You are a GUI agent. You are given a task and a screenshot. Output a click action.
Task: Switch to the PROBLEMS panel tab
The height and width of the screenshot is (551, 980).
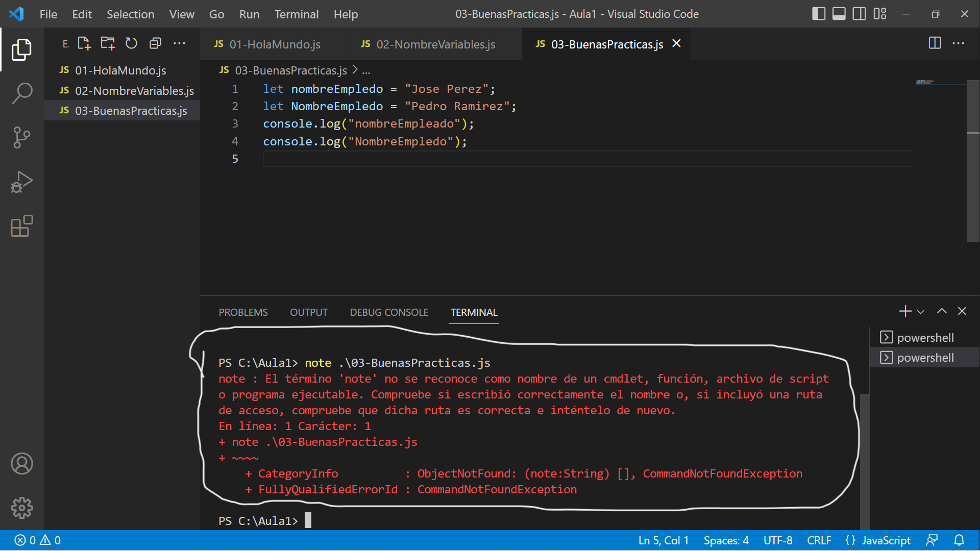pyautogui.click(x=243, y=312)
